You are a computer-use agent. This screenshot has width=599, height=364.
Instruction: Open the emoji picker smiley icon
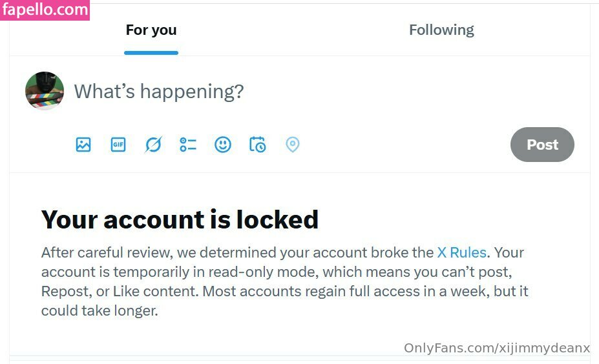pyautogui.click(x=223, y=145)
